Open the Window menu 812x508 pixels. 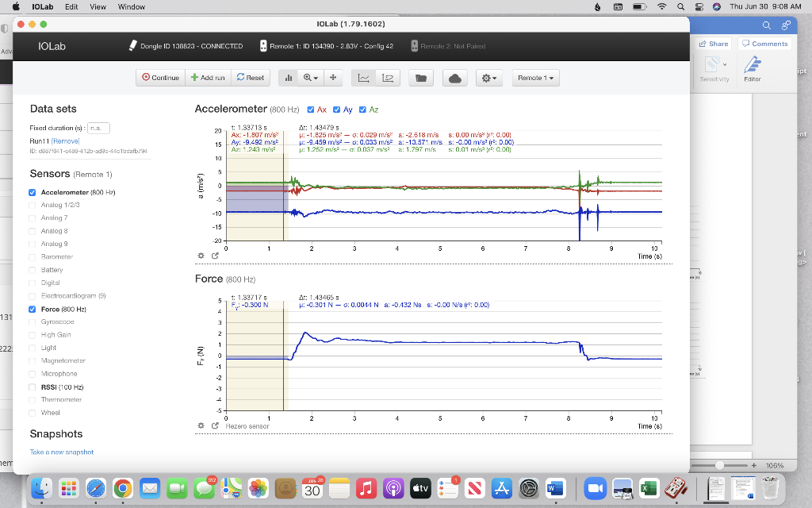point(132,6)
